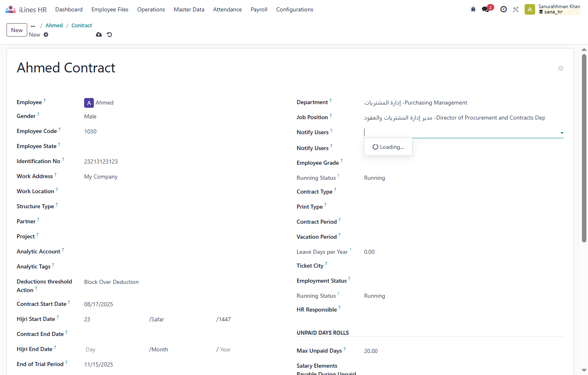Open the Master Data menu
The height and width of the screenshot is (375, 588).
tap(189, 9)
